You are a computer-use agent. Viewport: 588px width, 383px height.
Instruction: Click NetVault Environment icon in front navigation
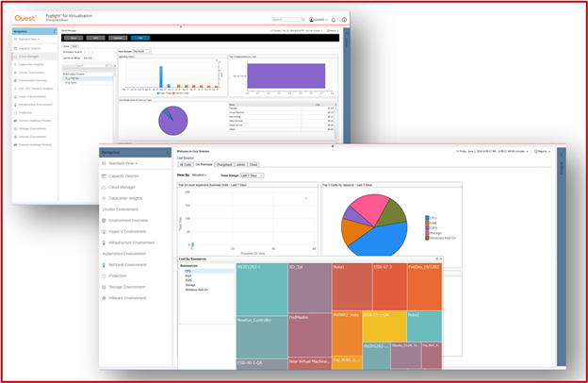point(104,265)
